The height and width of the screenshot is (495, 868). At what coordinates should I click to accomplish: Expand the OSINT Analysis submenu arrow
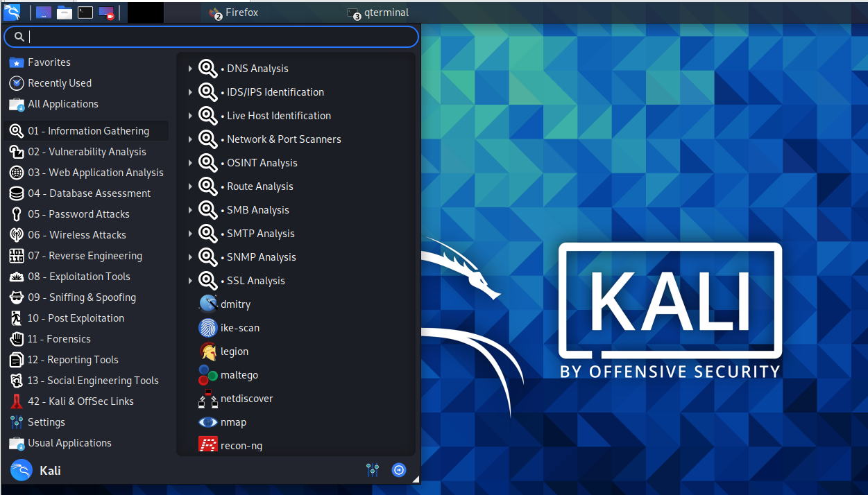click(x=190, y=163)
